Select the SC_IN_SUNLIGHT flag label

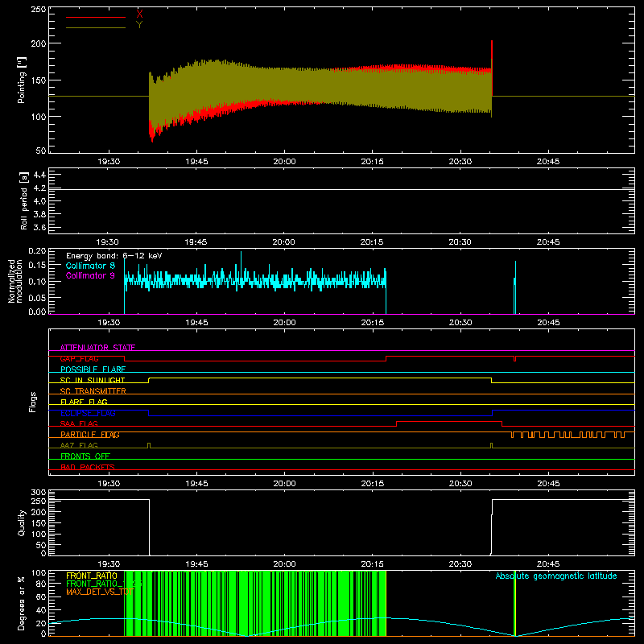[93, 380]
